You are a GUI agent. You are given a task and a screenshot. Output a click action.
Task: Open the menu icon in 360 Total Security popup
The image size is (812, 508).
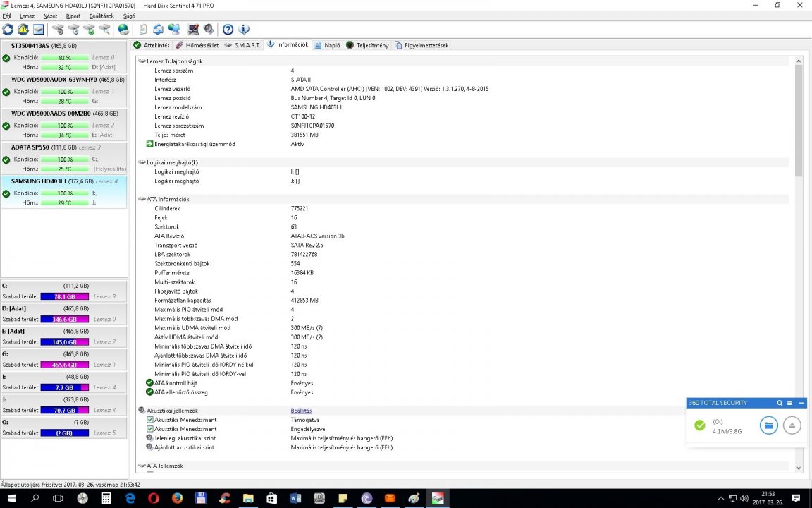(x=789, y=403)
